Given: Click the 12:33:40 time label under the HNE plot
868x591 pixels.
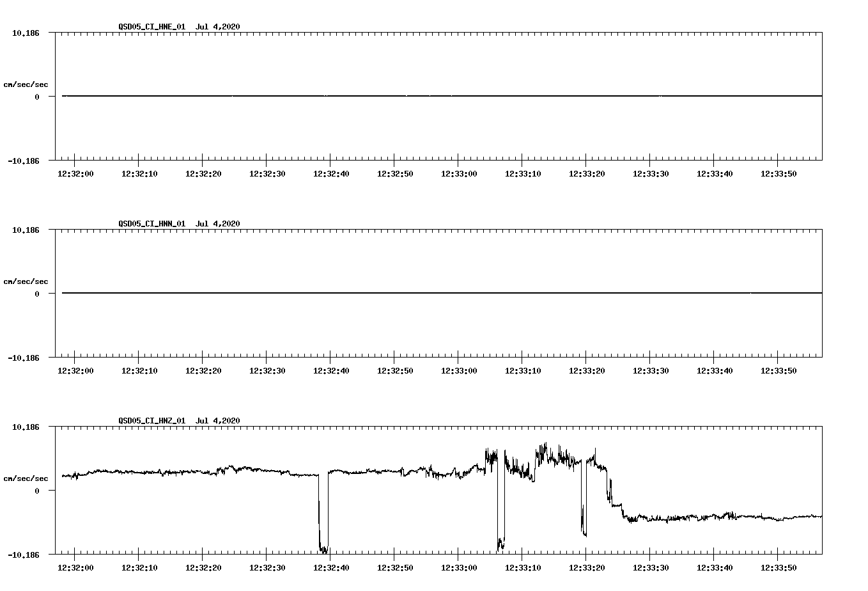Looking at the screenshot, I should point(715,174).
